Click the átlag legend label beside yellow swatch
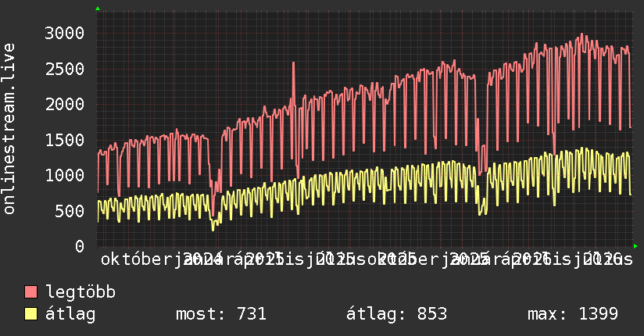Image resolution: width=644 pixels, height=336 pixels. click(x=70, y=314)
